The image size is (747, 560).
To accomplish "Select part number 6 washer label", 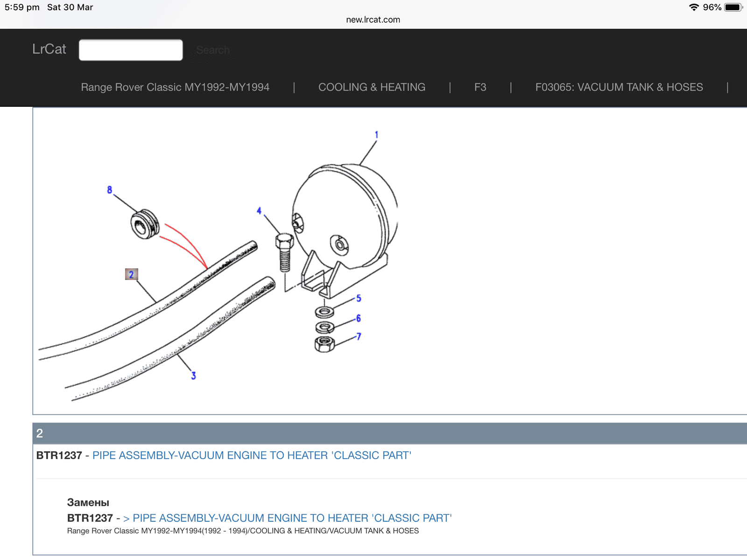I will (x=359, y=318).
